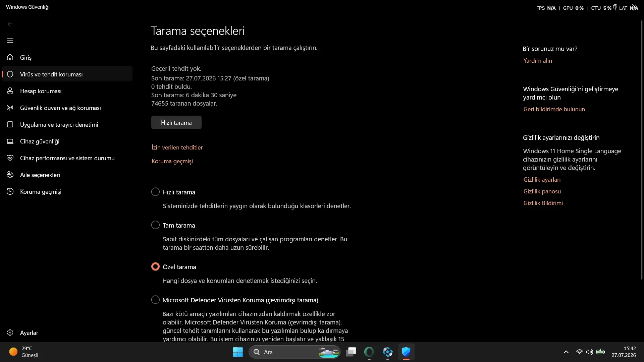Viewport: 644px width, 362px height.
Task: Open Ayarlar gear icon
Action: [x=10, y=333]
